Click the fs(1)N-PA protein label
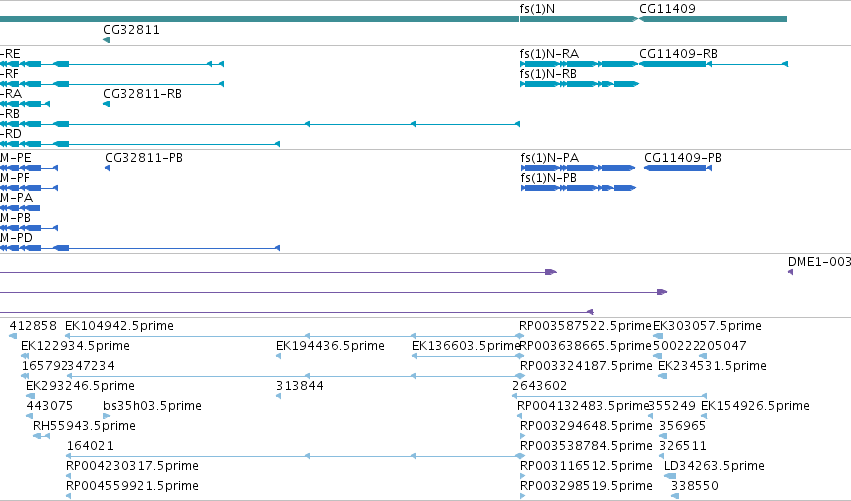This screenshot has width=851, height=501. click(x=549, y=158)
